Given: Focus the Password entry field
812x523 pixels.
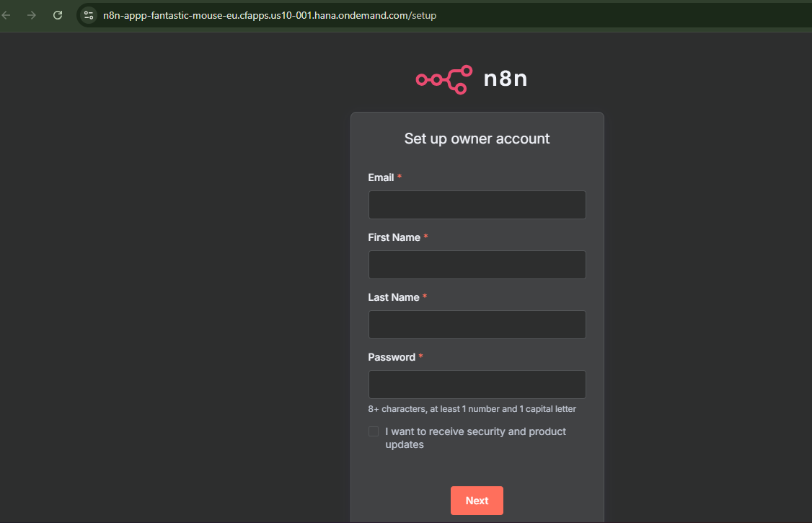Looking at the screenshot, I should (477, 384).
